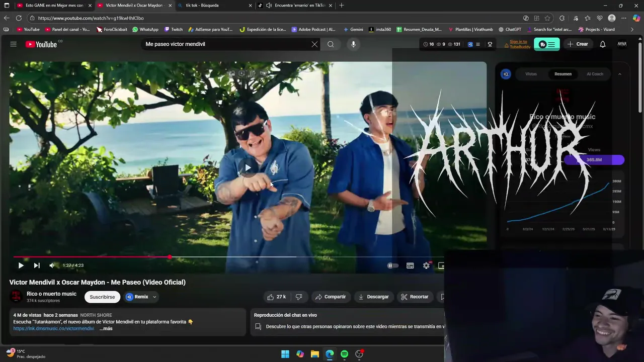644x362 pixels.
Task: Like the video with 27 k likes
Action: [x=276, y=297]
